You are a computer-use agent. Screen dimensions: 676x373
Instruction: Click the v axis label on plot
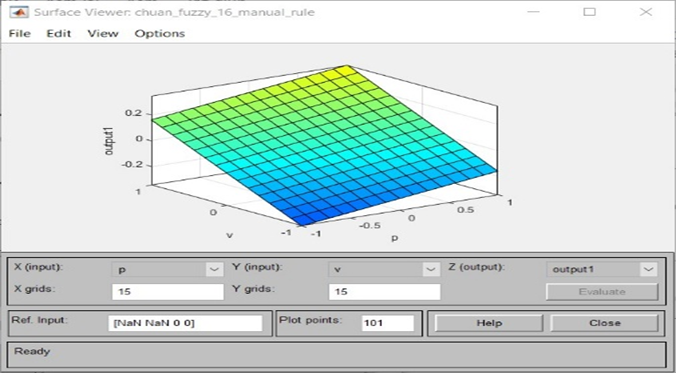pos(229,235)
